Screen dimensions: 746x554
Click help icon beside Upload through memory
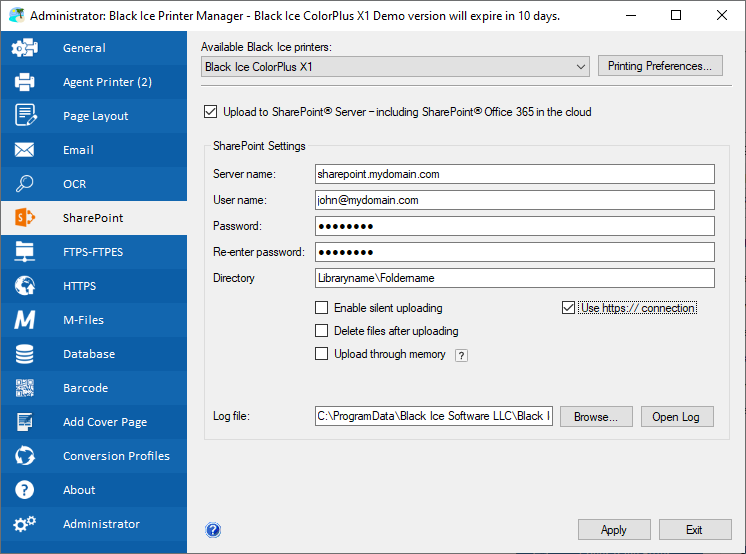[x=461, y=356]
